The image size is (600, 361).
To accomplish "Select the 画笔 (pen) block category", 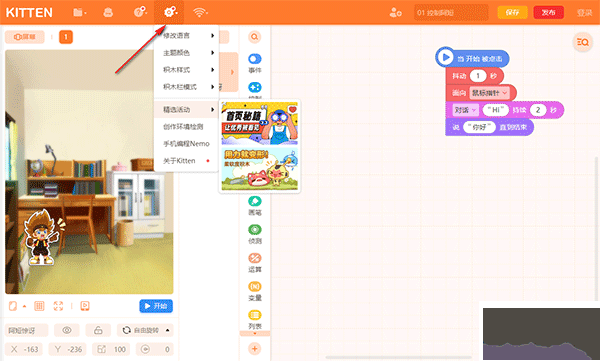I will 254,206.
